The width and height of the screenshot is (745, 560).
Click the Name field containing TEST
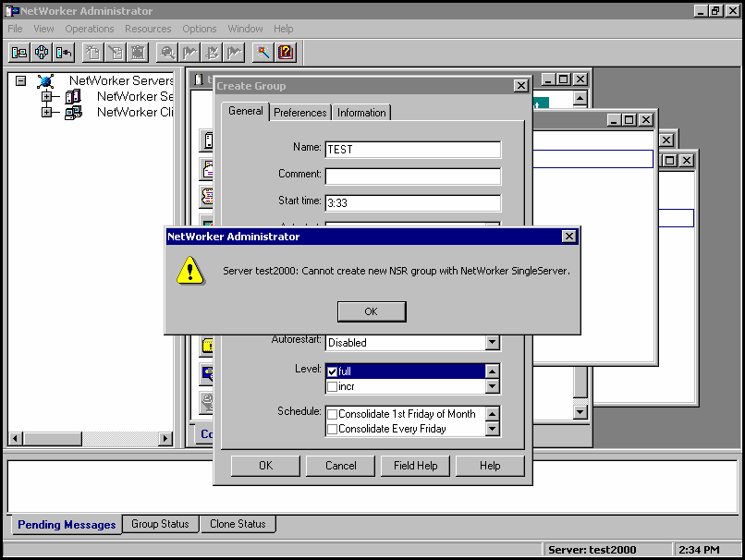(413, 150)
